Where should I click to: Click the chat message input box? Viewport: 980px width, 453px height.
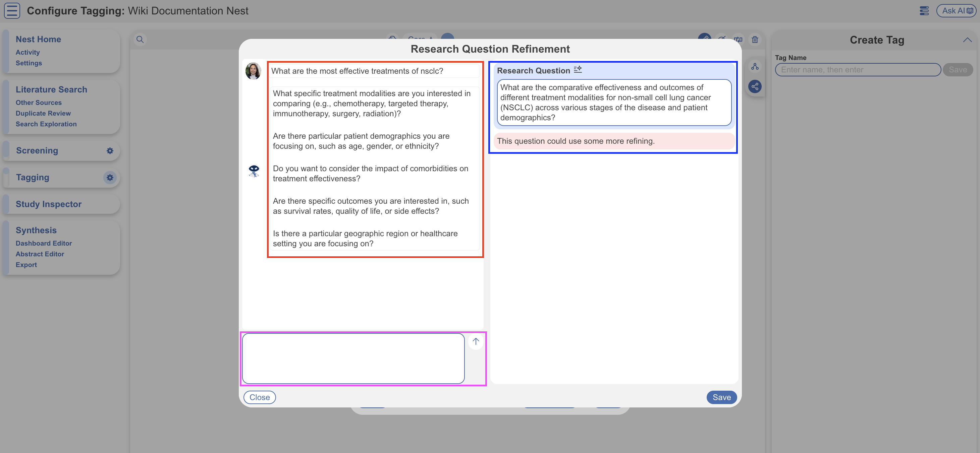(x=353, y=359)
